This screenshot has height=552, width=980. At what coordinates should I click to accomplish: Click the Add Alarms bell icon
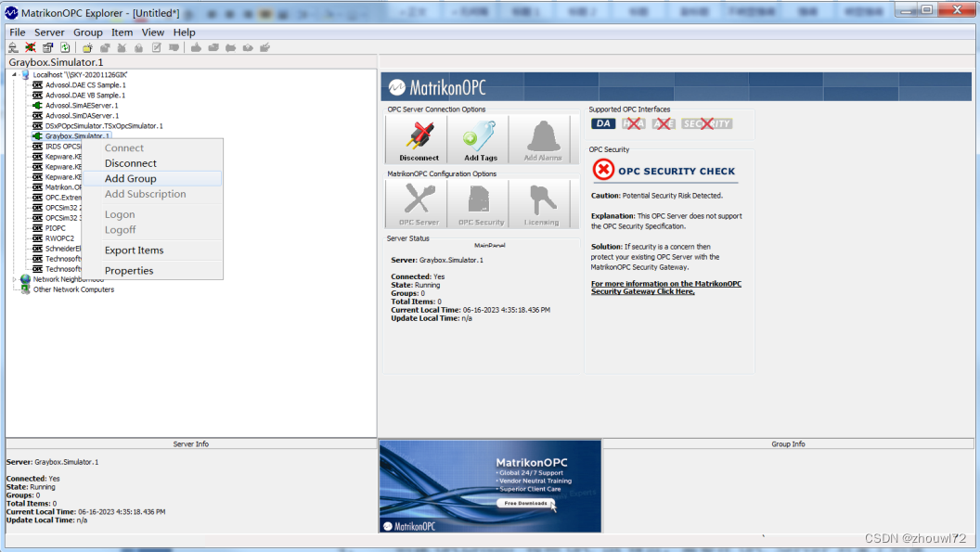[542, 139]
